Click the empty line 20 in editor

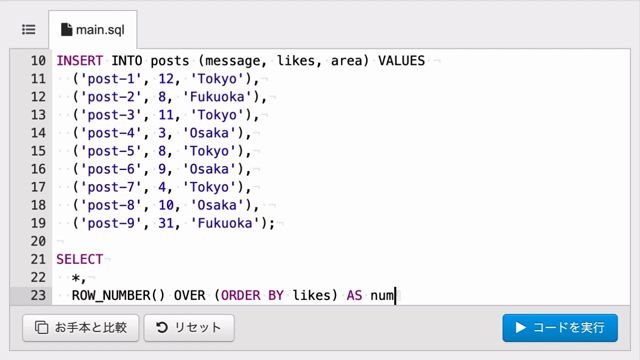pyautogui.click(x=341, y=241)
